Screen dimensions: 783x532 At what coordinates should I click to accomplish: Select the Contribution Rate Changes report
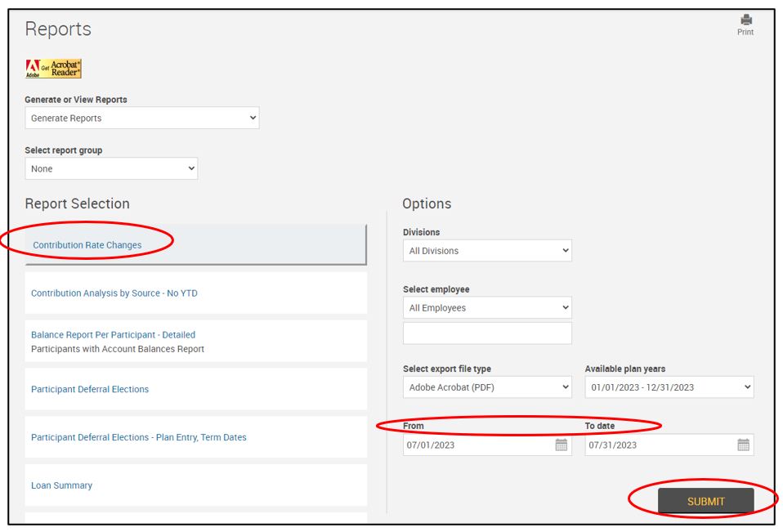tap(87, 245)
